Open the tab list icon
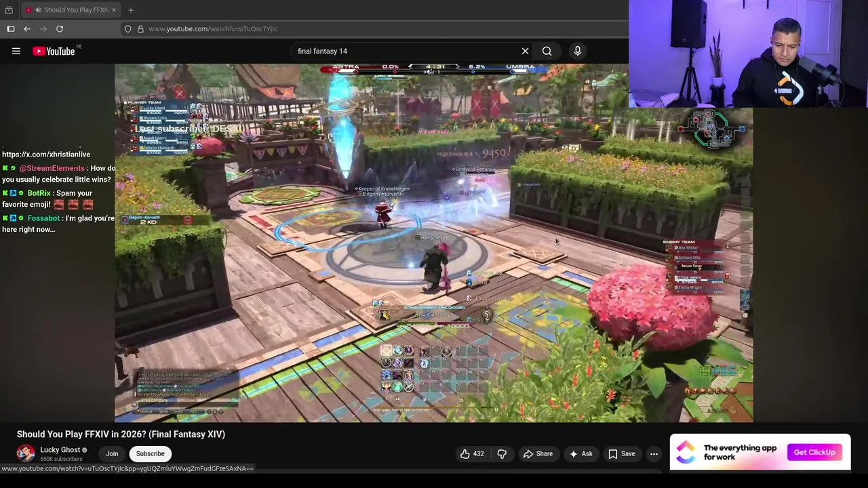 click(9, 9)
